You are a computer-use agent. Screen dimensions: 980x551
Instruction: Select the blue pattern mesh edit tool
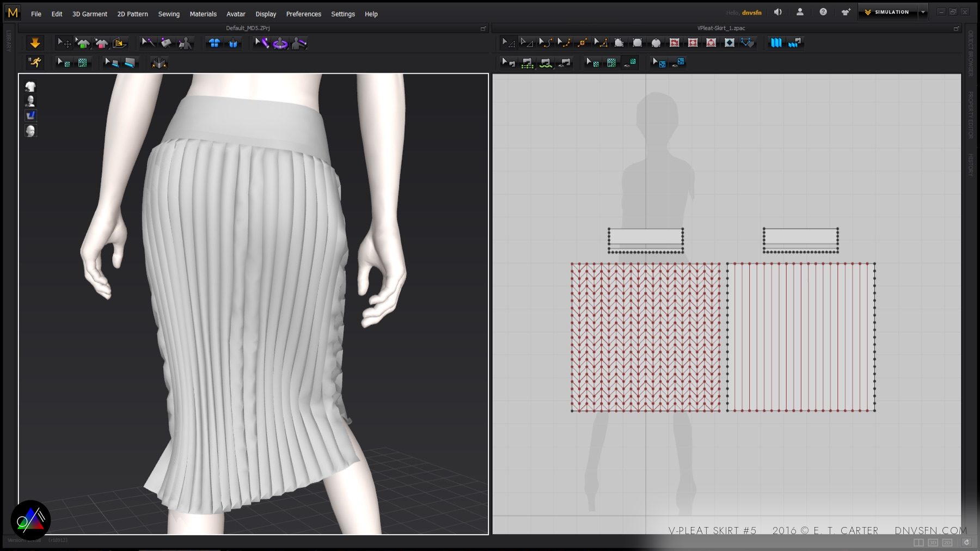pos(659,63)
